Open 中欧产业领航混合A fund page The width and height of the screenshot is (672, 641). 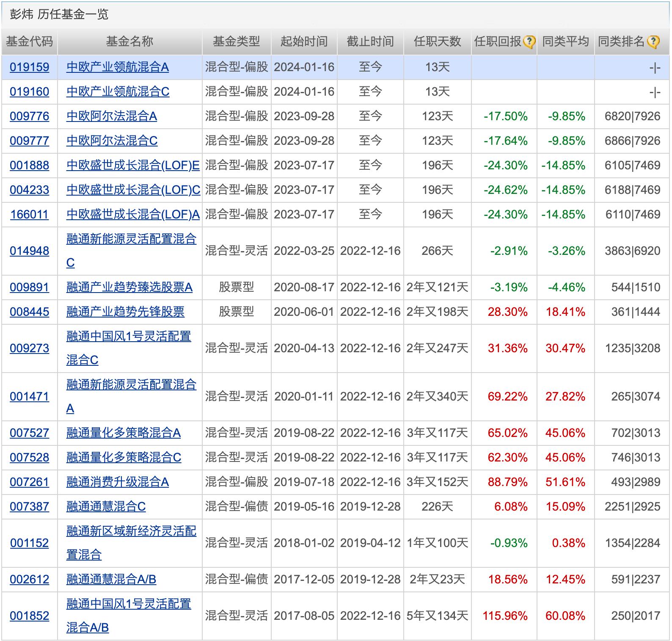tap(117, 67)
